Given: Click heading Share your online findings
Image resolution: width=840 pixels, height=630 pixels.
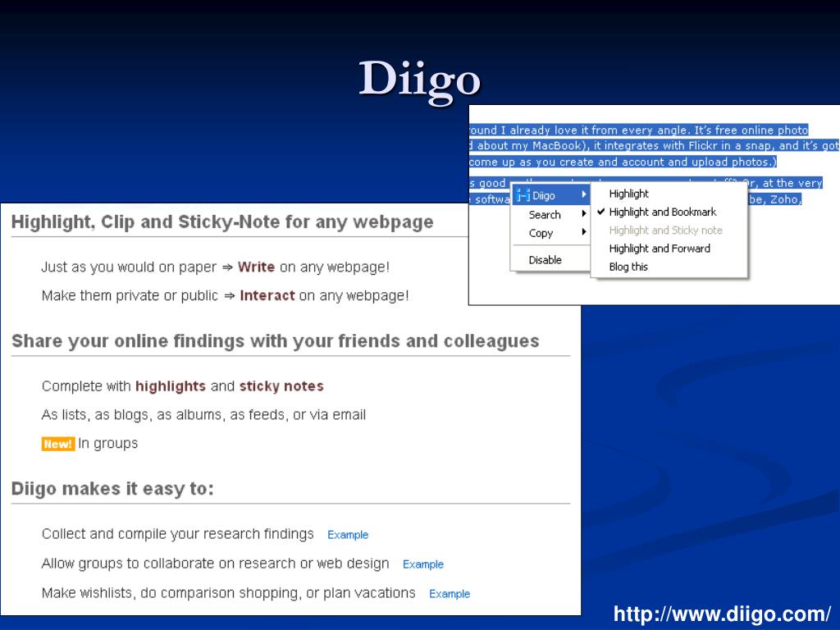Looking at the screenshot, I should point(276,341).
